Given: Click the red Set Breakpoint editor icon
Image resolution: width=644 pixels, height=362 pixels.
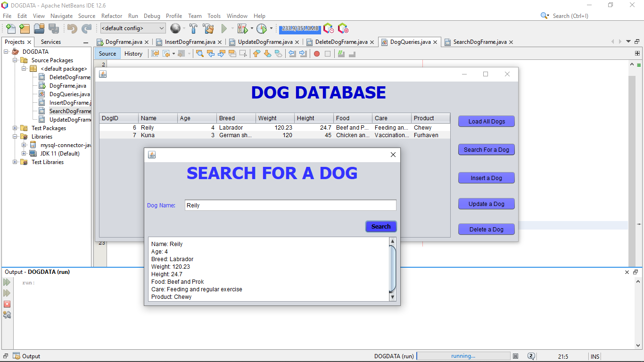Looking at the screenshot, I should (x=315, y=53).
